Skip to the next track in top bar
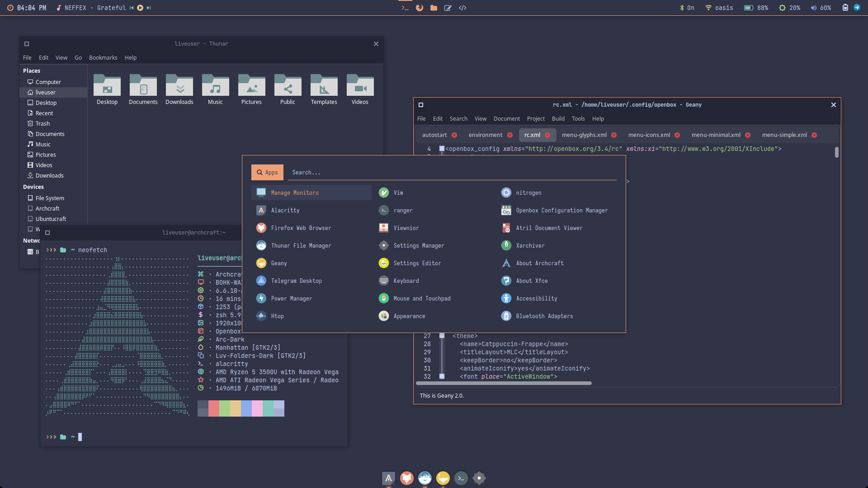 [149, 8]
